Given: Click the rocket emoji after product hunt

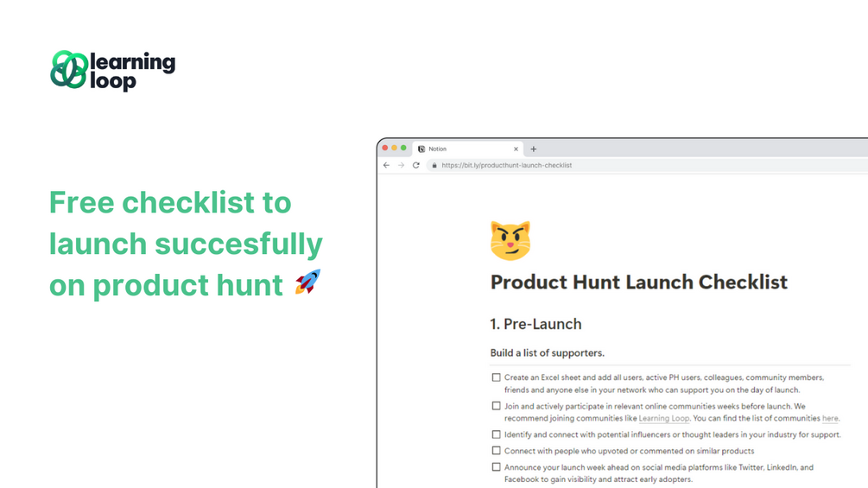Looking at the screenshot, I should [307, 282].
